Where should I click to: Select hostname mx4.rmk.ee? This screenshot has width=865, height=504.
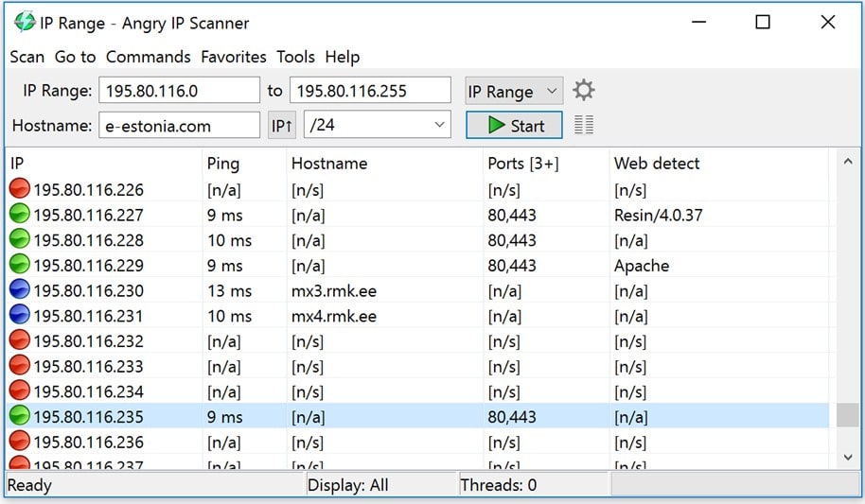(334, 316)
